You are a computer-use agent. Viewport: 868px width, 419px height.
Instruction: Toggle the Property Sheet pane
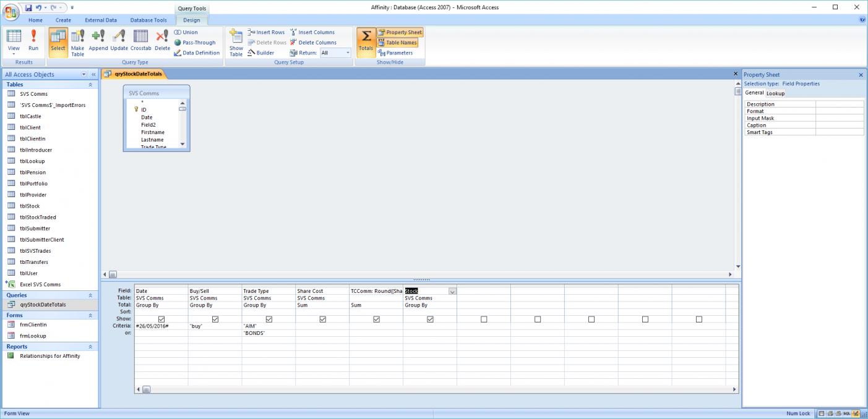pyautogui.click(x=400, y=32)
